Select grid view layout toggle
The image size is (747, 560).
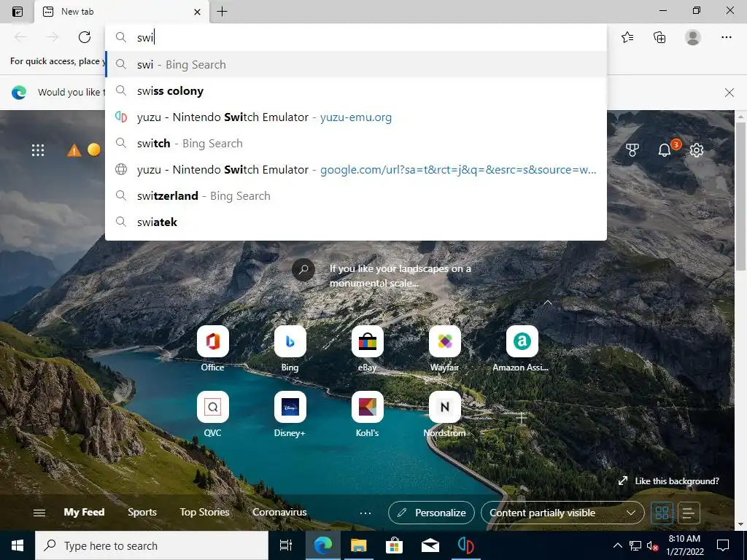(662, 513)
